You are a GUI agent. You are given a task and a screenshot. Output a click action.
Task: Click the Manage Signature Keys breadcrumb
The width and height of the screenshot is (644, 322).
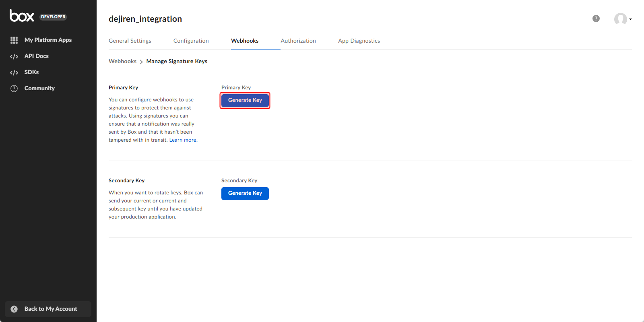click(177, 61)
